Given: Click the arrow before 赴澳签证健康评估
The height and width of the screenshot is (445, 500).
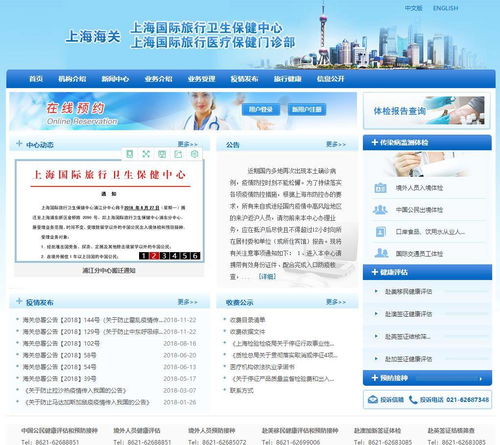Looking at the screenshot, I should point(376,314).
